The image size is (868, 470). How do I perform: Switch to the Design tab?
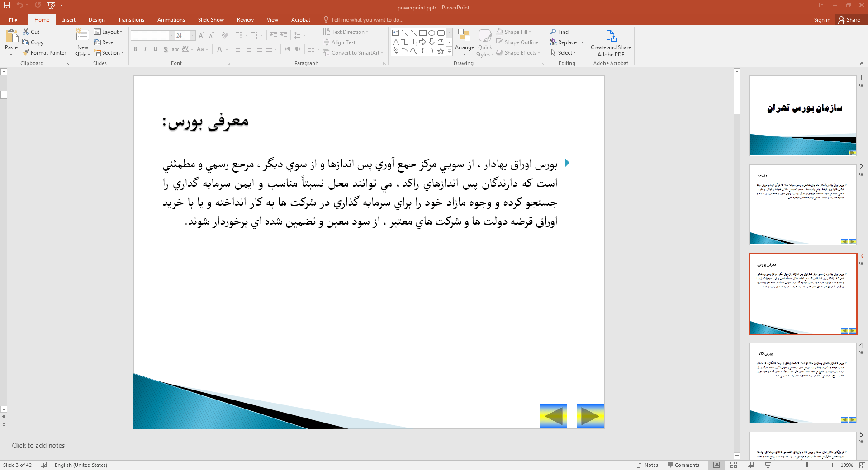pos(96,20)
